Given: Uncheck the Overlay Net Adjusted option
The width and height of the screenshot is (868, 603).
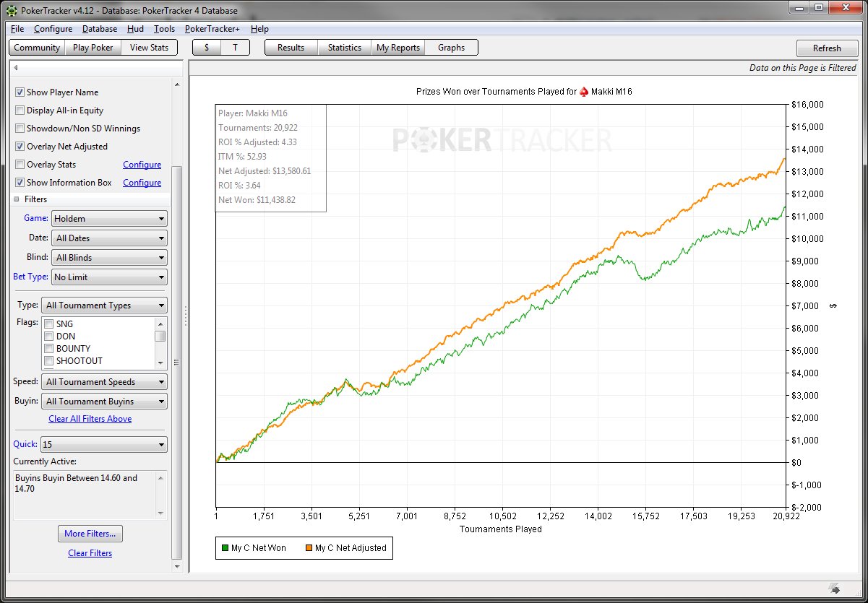Looking at the screenshot, I should [20, 147].
